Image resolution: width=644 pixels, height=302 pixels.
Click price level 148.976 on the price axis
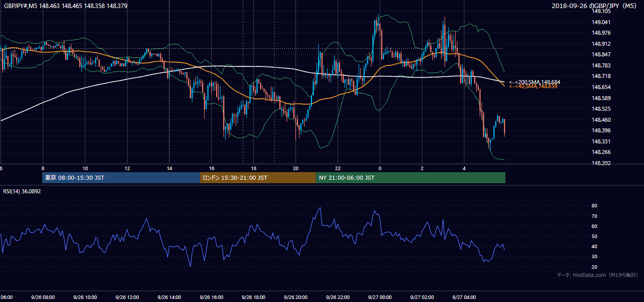601,33
